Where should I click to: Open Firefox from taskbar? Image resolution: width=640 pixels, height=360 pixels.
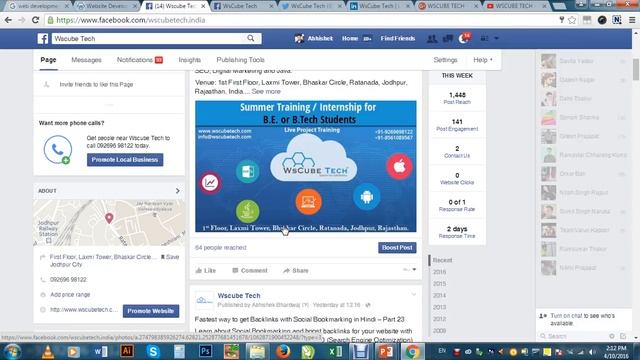(x=282, y=351)
